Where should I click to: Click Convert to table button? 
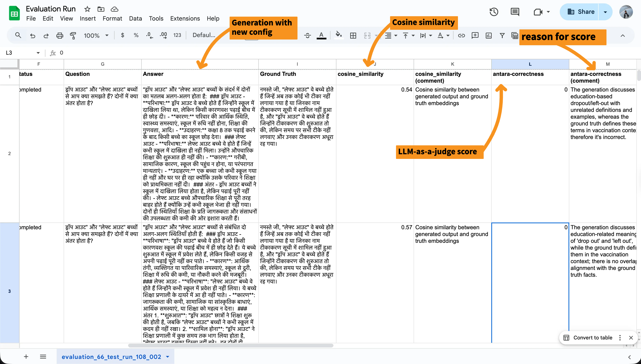click(592, 338)
